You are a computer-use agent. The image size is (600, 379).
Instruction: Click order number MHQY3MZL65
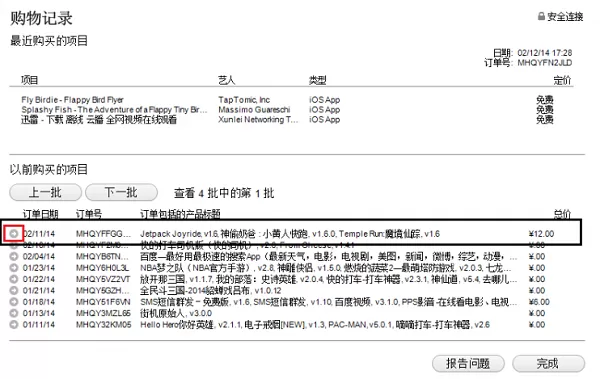pos(103,313)
